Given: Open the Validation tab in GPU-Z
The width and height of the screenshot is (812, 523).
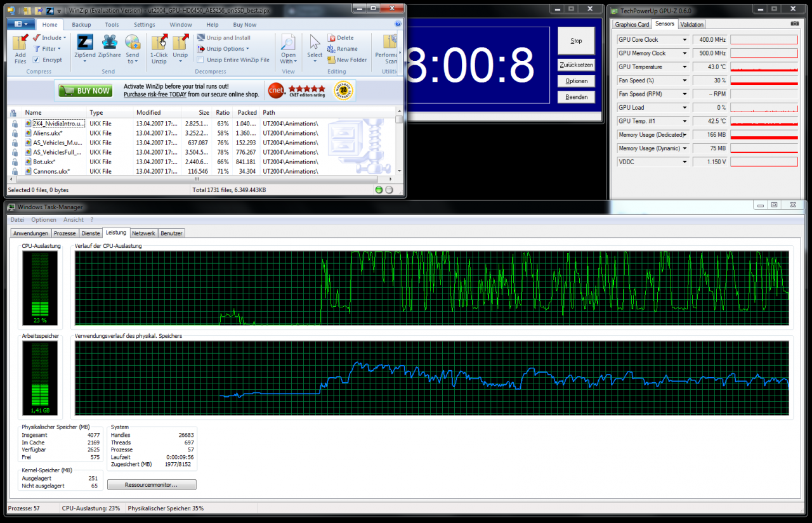Looking at the screenshot, I should pos(691,24).
